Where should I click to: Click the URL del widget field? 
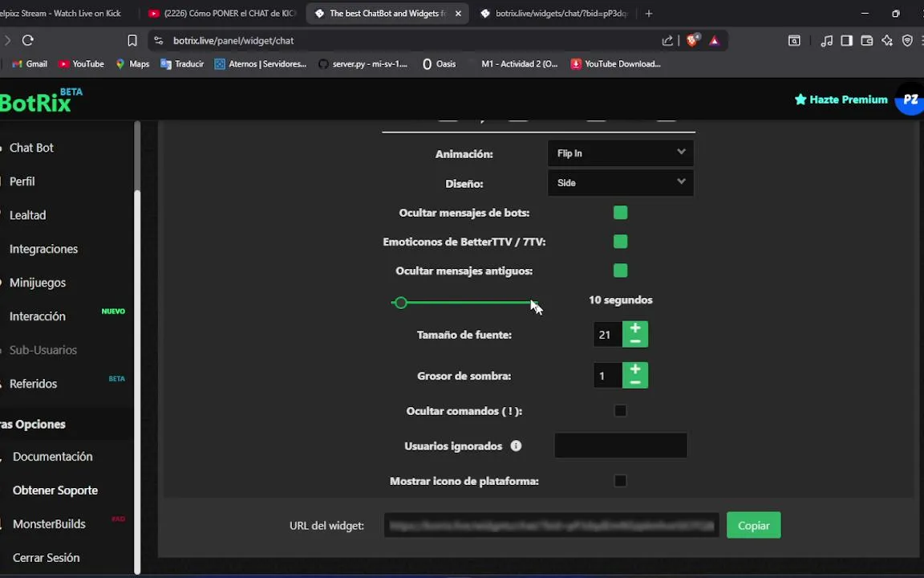pos(552,525)
